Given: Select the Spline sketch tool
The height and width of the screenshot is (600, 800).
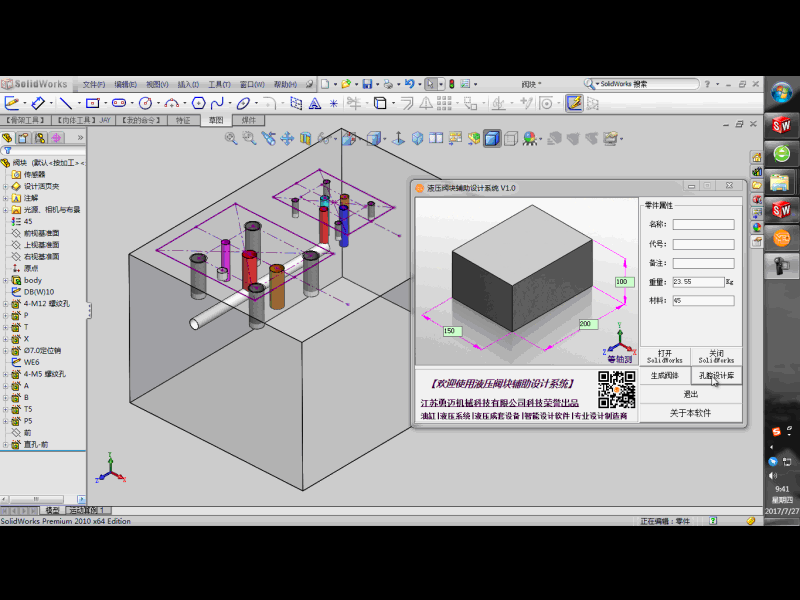Looking at the screenshot, I should tap(218, 103).
